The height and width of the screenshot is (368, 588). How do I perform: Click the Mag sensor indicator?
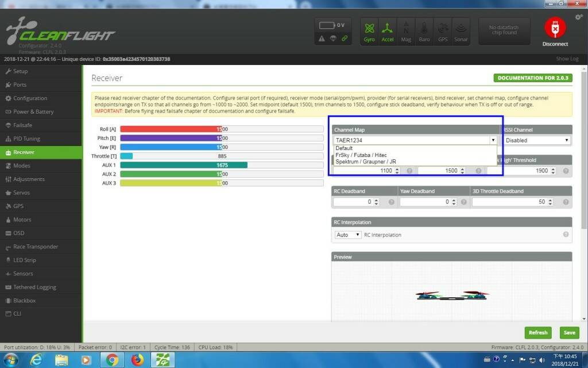click(406, 32)
